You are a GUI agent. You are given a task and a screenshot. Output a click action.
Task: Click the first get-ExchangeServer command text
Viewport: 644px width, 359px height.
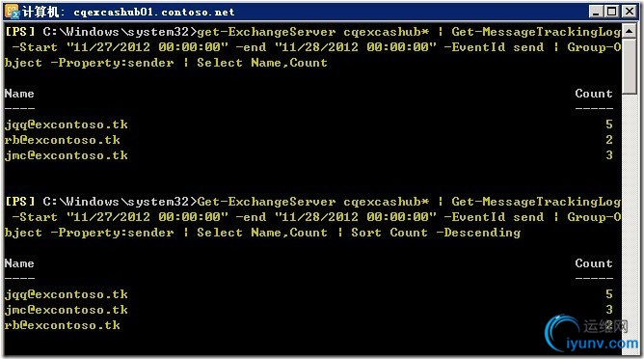click(266, 32)
